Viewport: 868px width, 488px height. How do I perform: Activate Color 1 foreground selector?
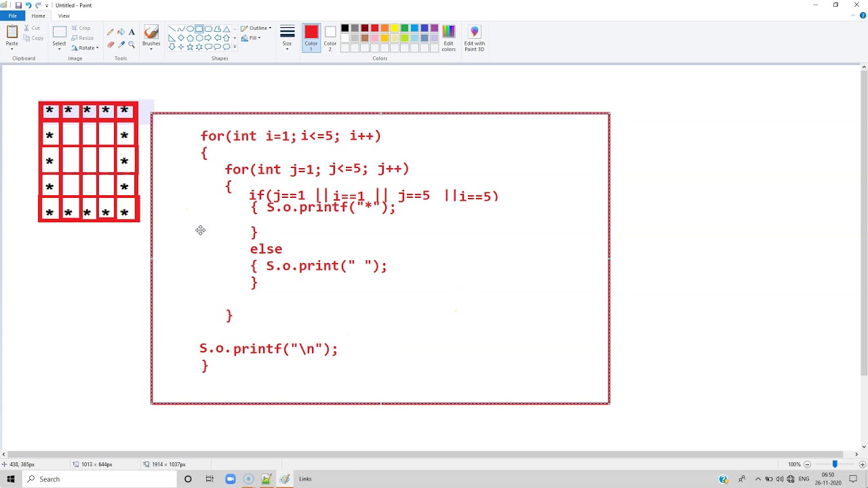tap(311, 38)
